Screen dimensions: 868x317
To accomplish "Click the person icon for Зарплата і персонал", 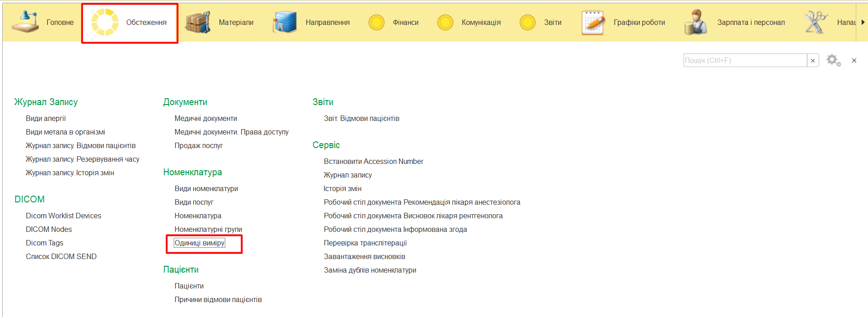I will coord(696,22).
